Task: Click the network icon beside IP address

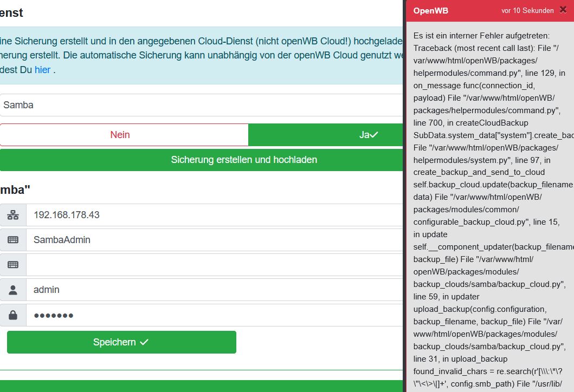Action: 13,215
